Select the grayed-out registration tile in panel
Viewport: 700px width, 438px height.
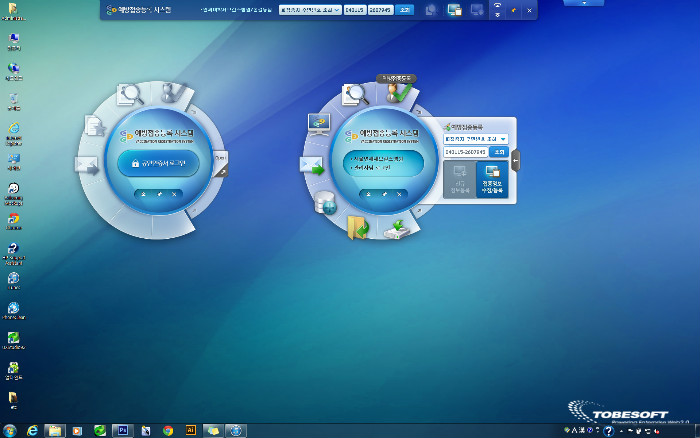[x=459, y=180]
